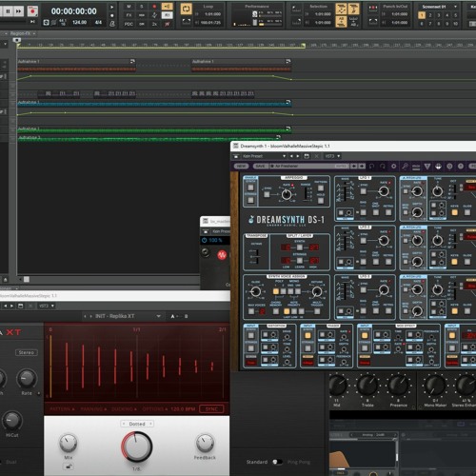Toggle Arpeggio Hold button
Viewport: 476px width, 476px height.
click(x=321, y=201)
